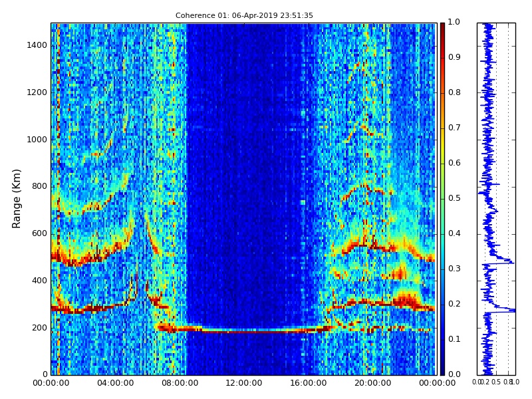The width and height of the screenshot is (532, 399).
Task: Click the vertical coherence color scale bar
Action: tap(442, 199)
